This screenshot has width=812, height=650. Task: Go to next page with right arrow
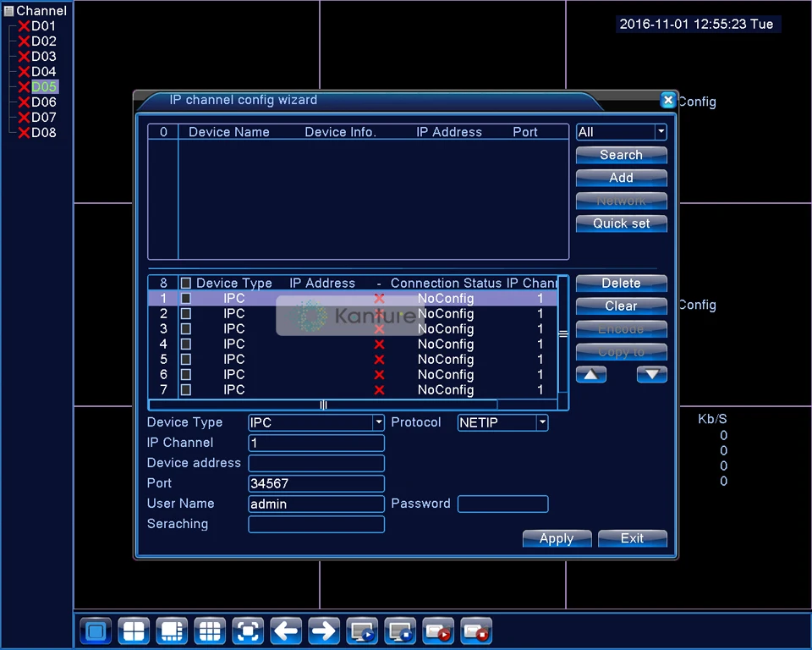[324, 631]
